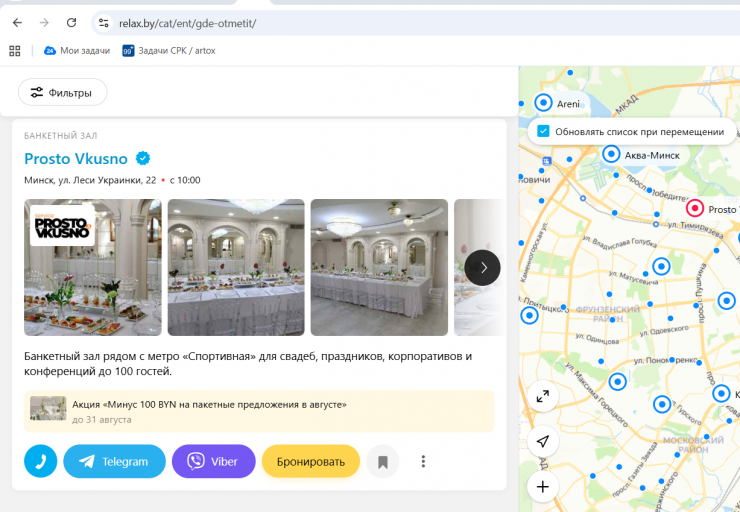This screenshot has width=740, height=512.
Task: Open site information icon in address bar
Action: click(x=104, y=23)
